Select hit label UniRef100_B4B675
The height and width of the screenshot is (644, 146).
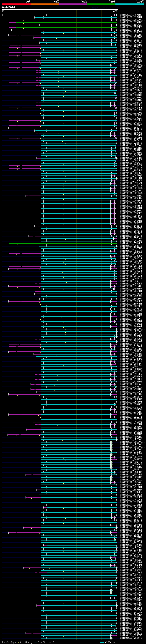(x=131, y=226)
